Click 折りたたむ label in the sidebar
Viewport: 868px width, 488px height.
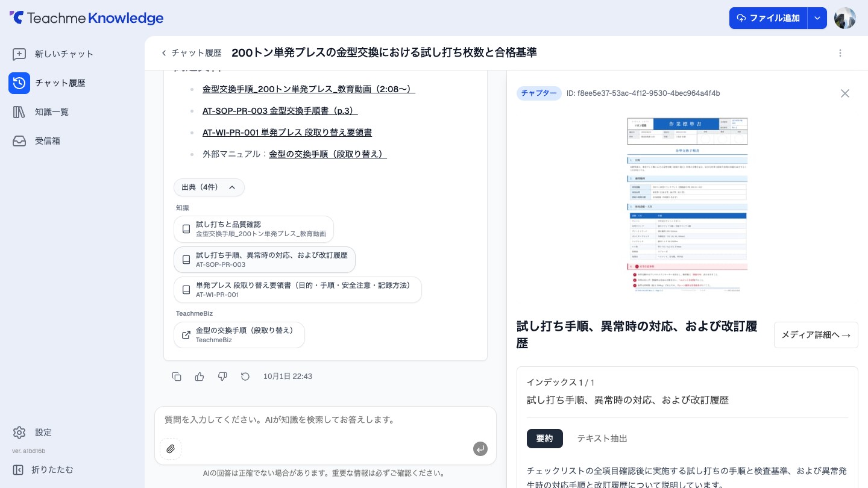(52, 470)
